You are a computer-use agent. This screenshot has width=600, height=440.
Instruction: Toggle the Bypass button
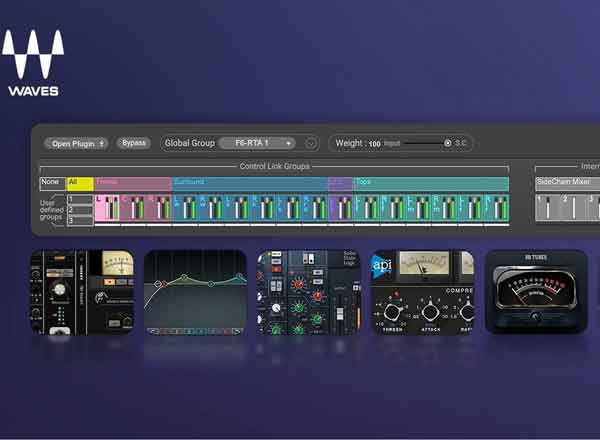click(133, 143)
